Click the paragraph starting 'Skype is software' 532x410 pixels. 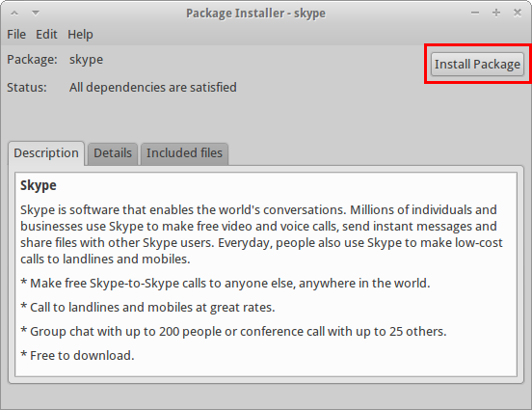(x=261, y=234)
